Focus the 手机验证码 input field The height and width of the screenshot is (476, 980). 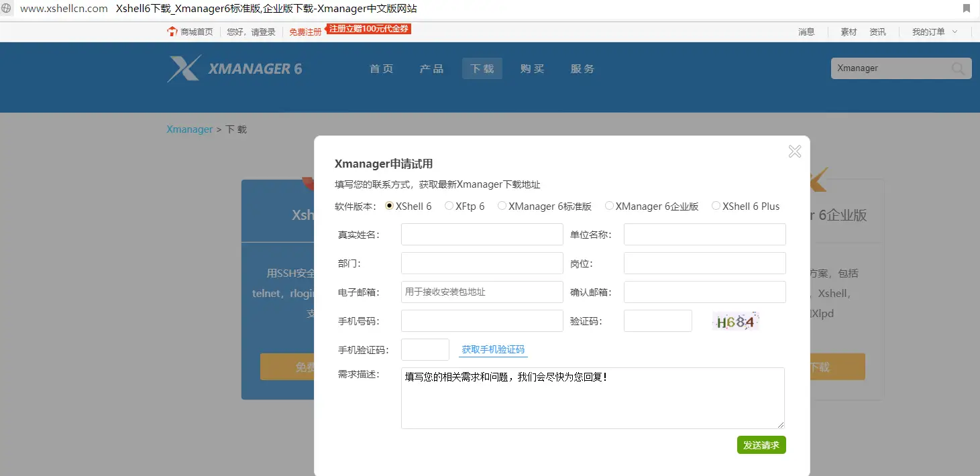pos(425,350)
